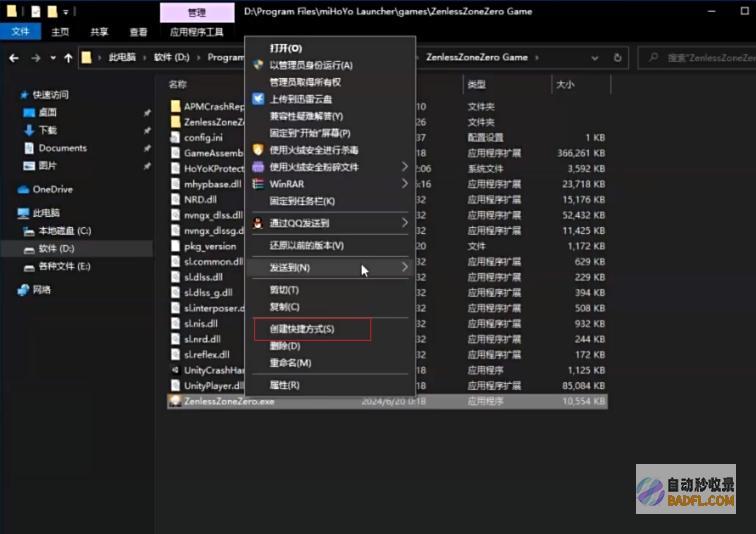Choose 固定到任务栏(K)
The width and height of the screenshot is (756, 534).
pyautogui.click(x=302, y=201)
